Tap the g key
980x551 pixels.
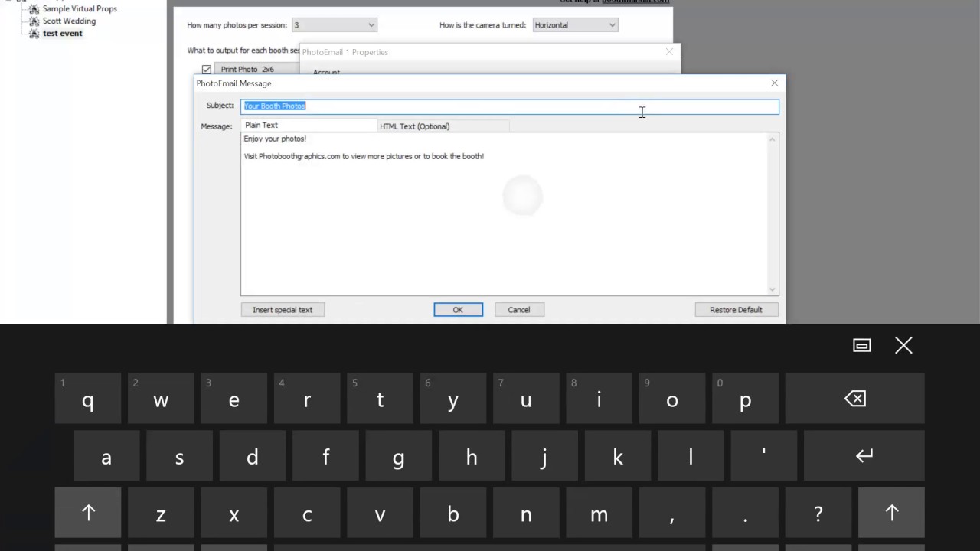pyautogui.click(x=399, y=456)
